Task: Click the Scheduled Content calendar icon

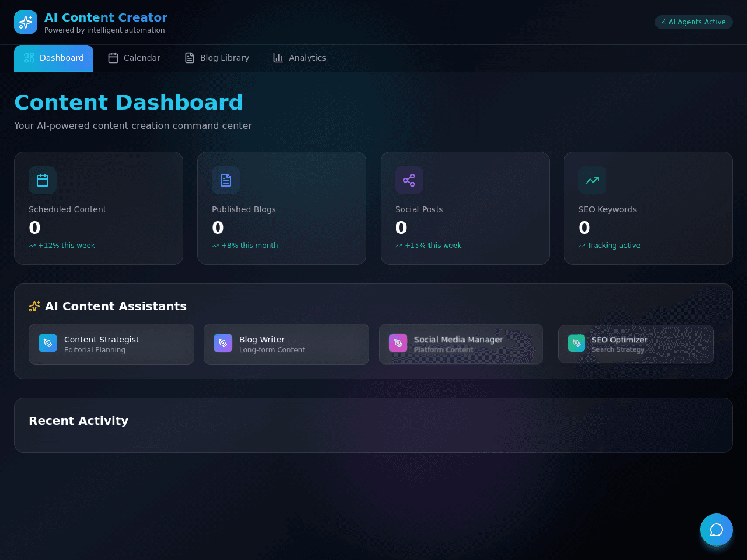Action: tap(43, 180)
